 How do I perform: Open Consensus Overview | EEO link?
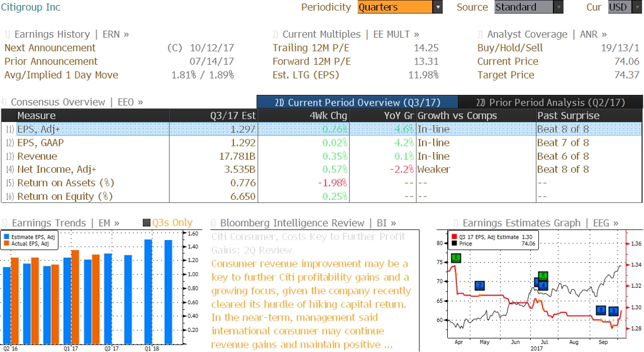tap(77, 102)
